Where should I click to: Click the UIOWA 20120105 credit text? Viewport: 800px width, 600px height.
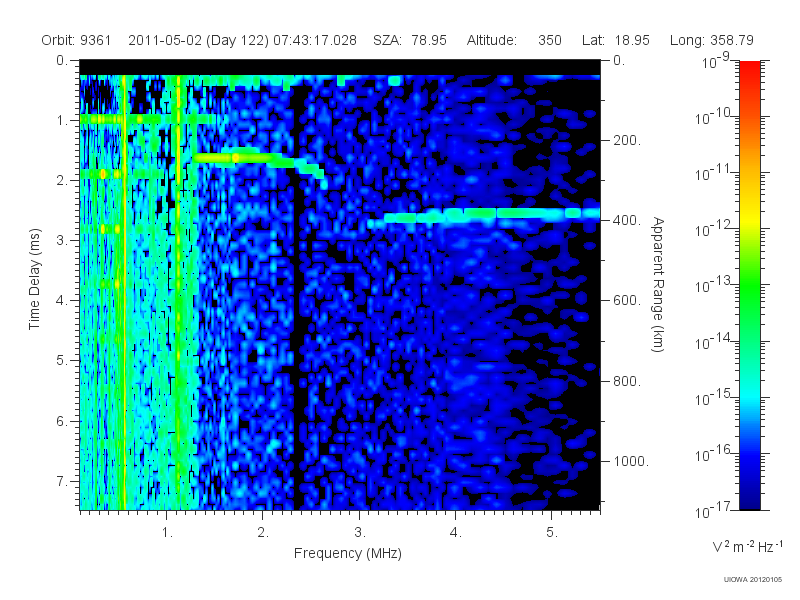(x=753, y=580)
